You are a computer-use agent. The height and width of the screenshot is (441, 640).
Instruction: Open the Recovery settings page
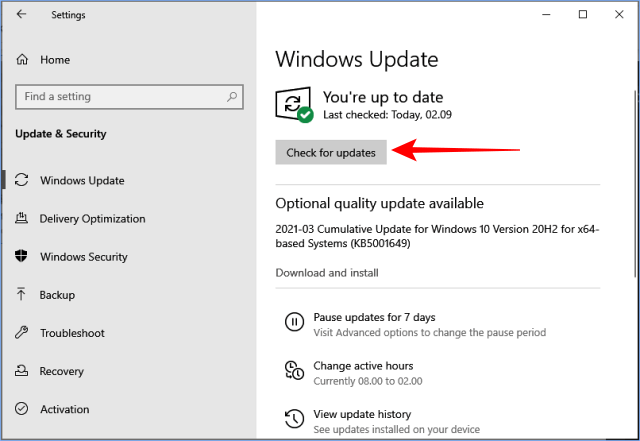62,371
